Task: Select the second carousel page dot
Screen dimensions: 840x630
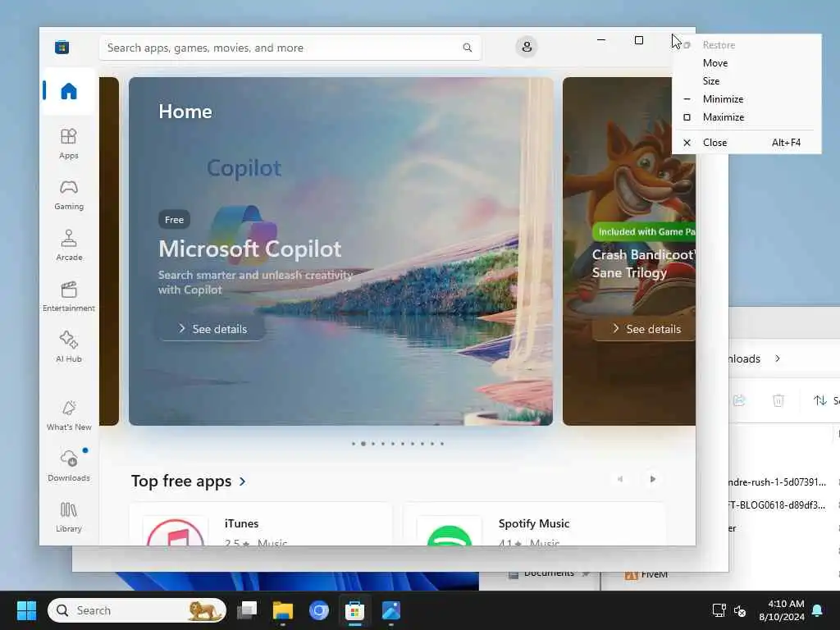Action: pos(363,444)
